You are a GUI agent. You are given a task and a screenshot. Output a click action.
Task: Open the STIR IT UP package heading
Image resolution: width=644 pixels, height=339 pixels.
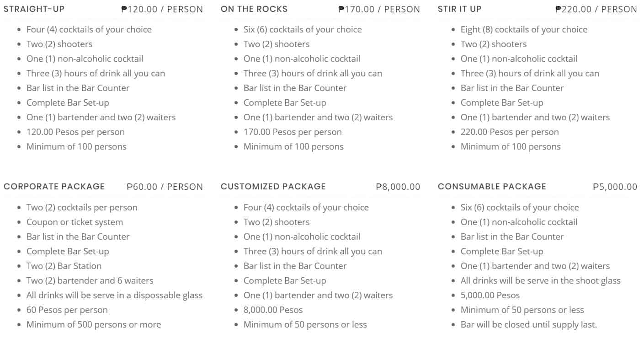[459, 9]
